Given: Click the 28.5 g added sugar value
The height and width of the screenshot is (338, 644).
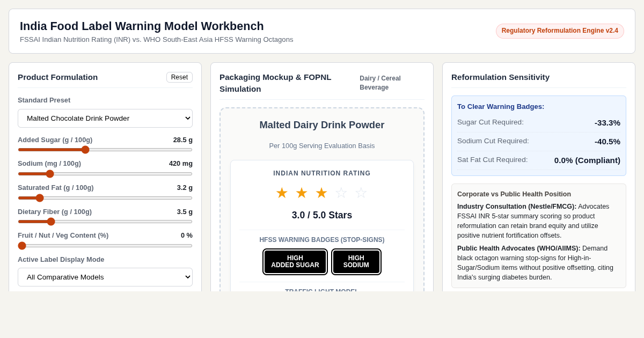Looking at the screenshot, I should [183, 140].
